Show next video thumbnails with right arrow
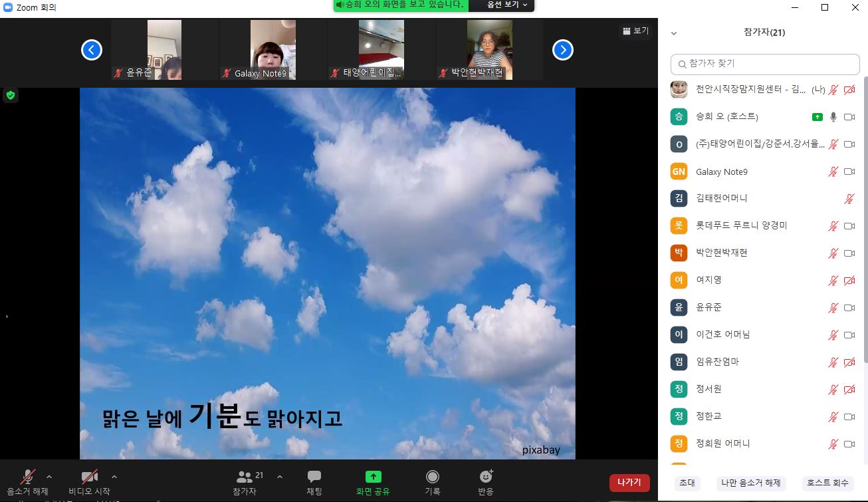 click(562, 50)
